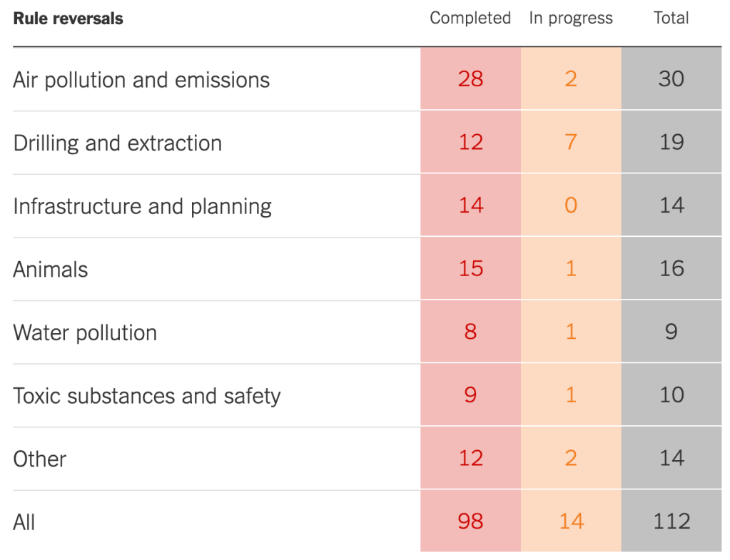Click completed value 8 for Water pollution
730x560 pixels.
pyautogui.click(x=471, y=332)
